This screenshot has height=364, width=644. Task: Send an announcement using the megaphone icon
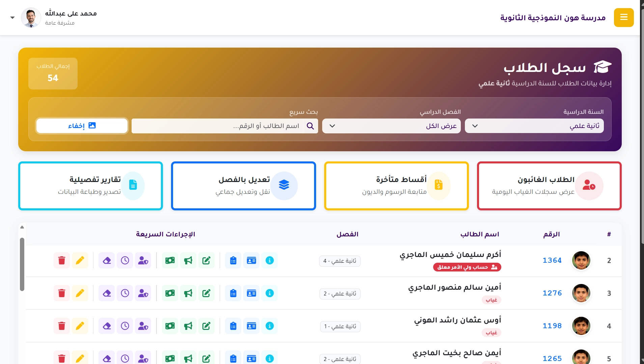coord(188,260)
